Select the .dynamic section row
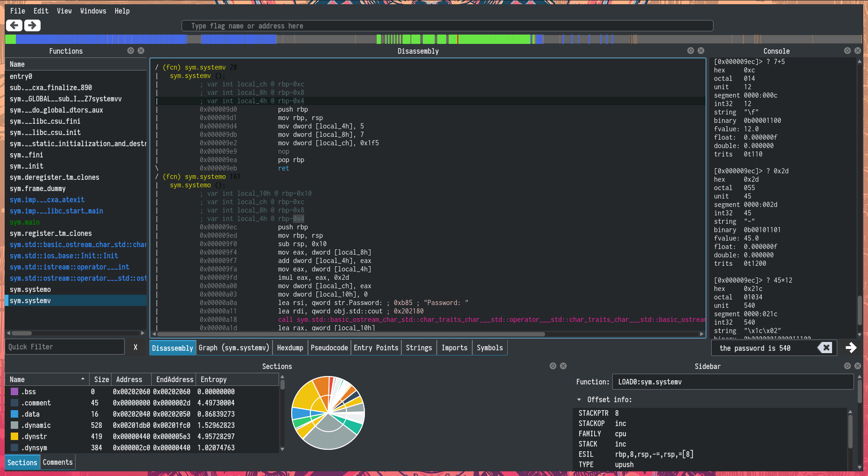 pos(142,425)
